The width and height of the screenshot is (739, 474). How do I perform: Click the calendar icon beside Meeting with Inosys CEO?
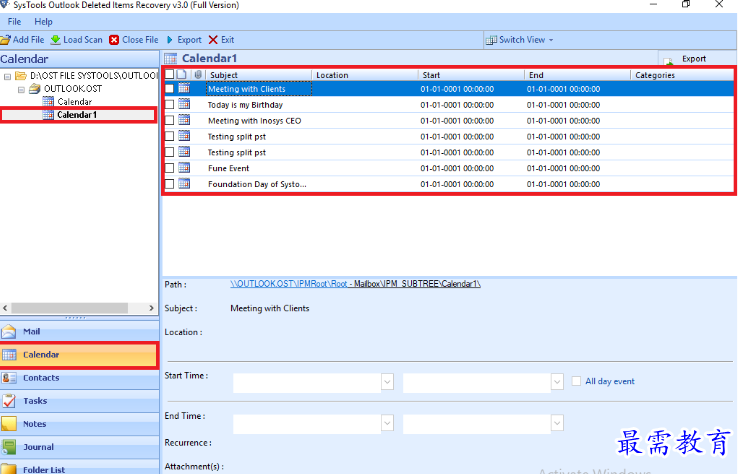pos(184,121)
